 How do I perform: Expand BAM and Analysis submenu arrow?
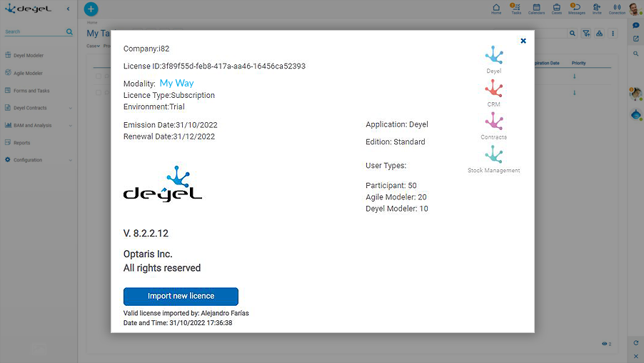tap(71, 125)
